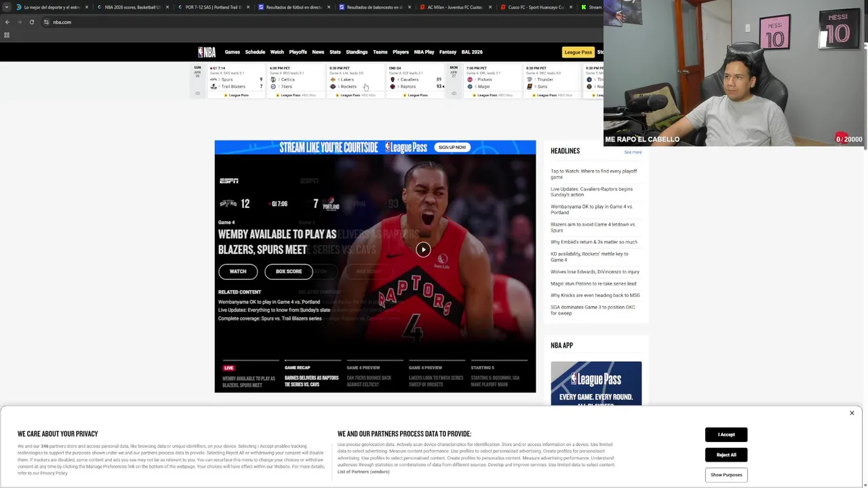Close the 'Lo mejor del deporte' tab
This screenshot has height=488, width=868.
pyautogui.click(x=87, y=7)
